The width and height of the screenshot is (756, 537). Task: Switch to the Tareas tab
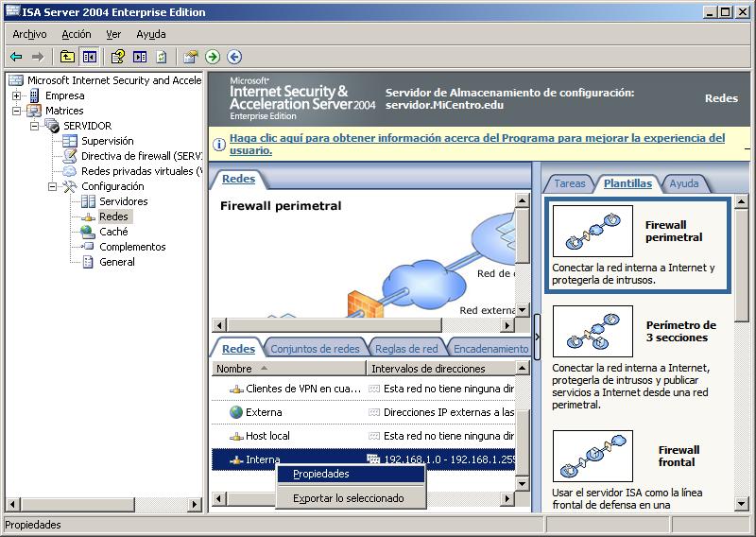(x=570, y=183)
